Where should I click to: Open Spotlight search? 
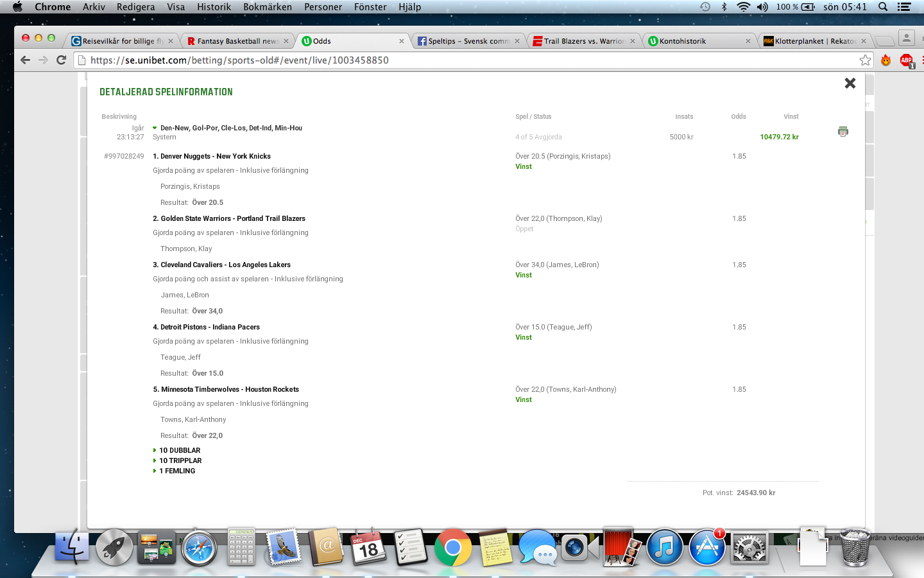(x=883, y=7)
